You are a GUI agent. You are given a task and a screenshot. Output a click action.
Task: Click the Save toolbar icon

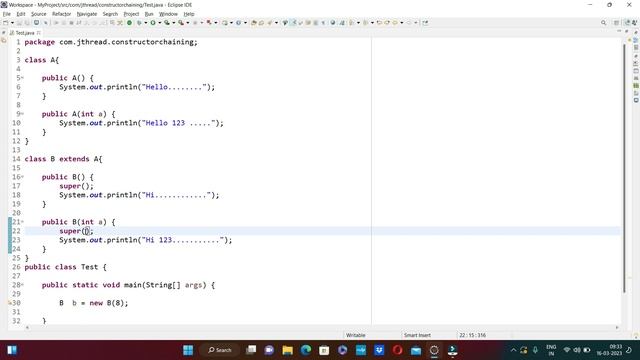(x=19, y=23)
